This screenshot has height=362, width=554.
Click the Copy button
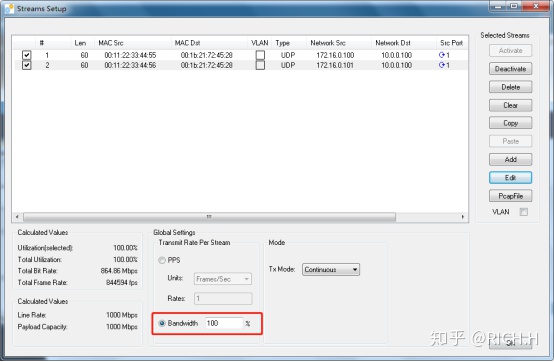tap(510, 123)
